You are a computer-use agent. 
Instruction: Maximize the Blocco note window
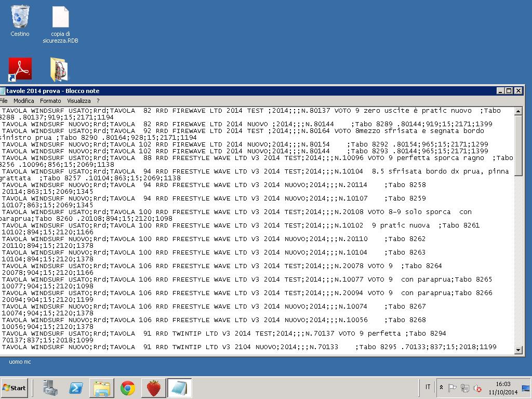pyautogui.click(x=509, y=90)
